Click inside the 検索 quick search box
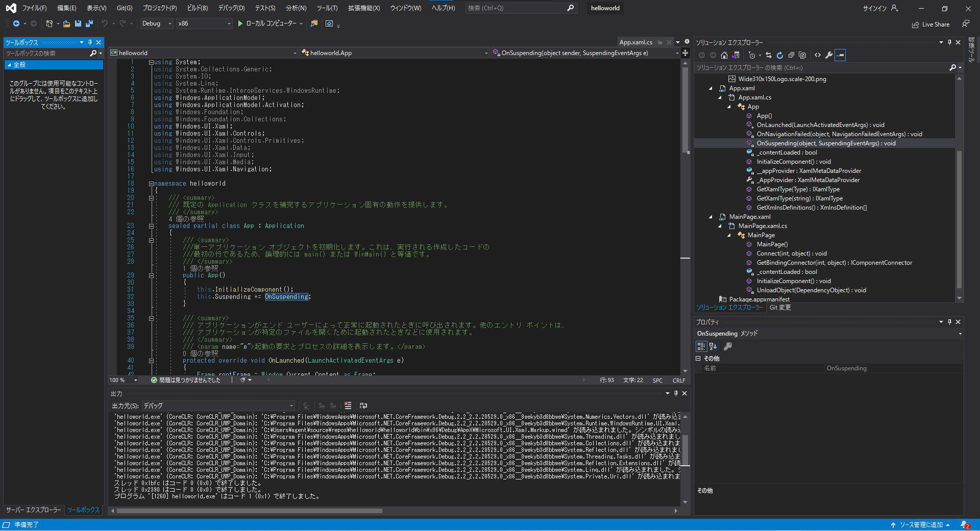The width and height of the screenshot is (980, 531). coord(516,8)
